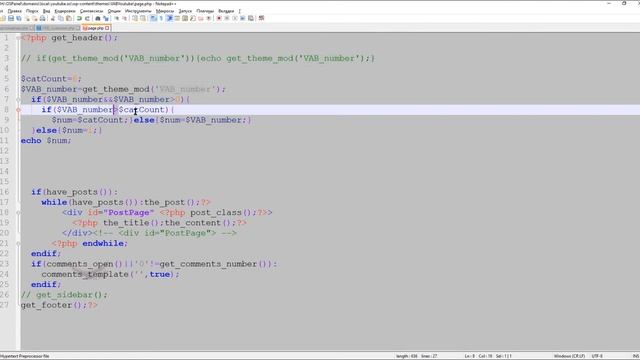
Task: Toggle Indent Guide toolbar button
Action: 170,18
